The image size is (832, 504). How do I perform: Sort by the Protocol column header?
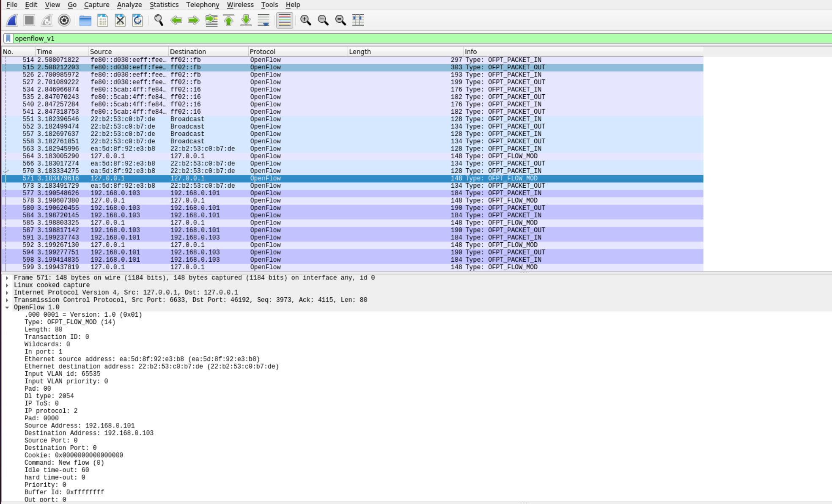[x=262, y=52]
